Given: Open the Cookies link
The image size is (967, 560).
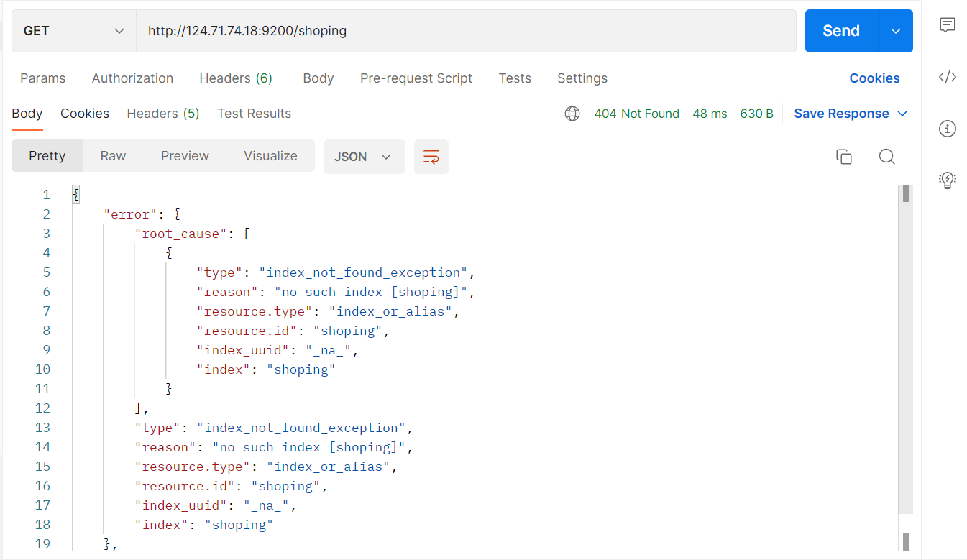Looking at the screenshot, I should [x=874, y=78].
